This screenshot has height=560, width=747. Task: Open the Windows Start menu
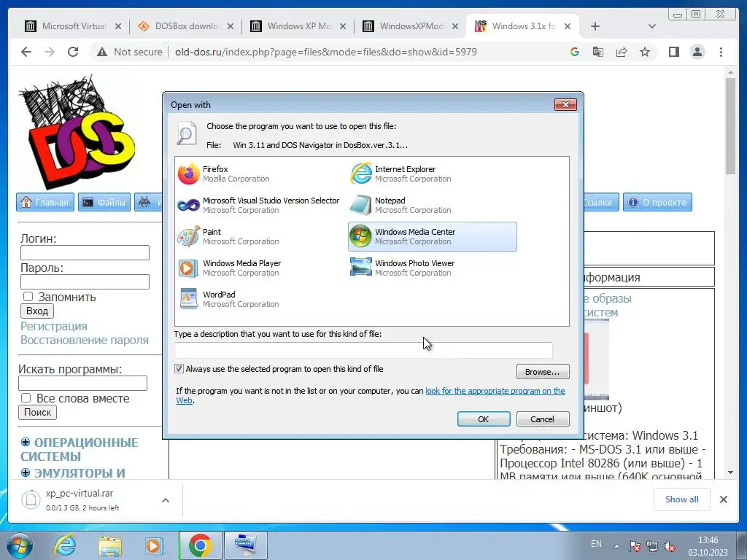coord(19,545)
